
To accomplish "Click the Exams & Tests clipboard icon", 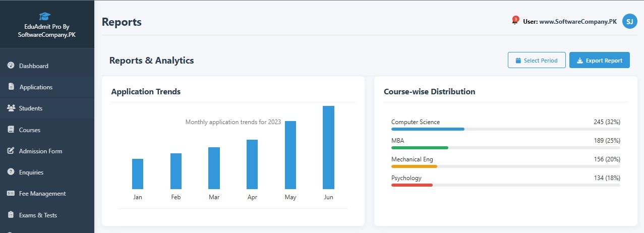I will coord(11,215).
